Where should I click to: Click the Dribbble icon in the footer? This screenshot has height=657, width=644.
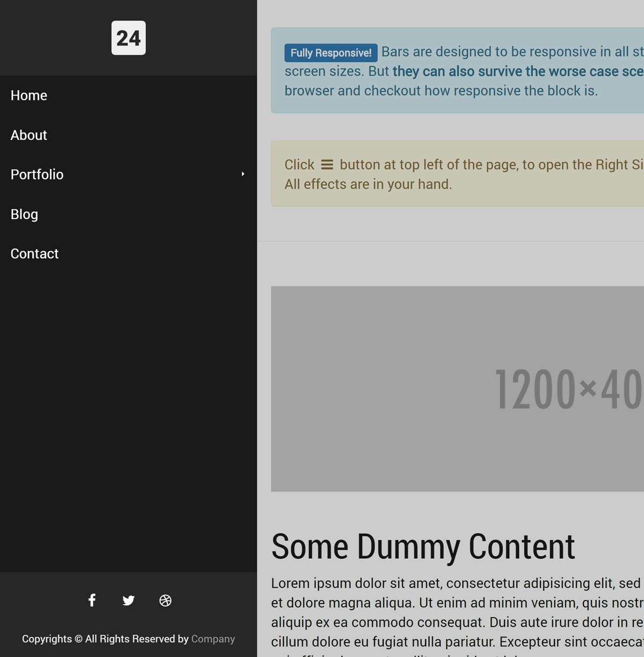[166, 600]
